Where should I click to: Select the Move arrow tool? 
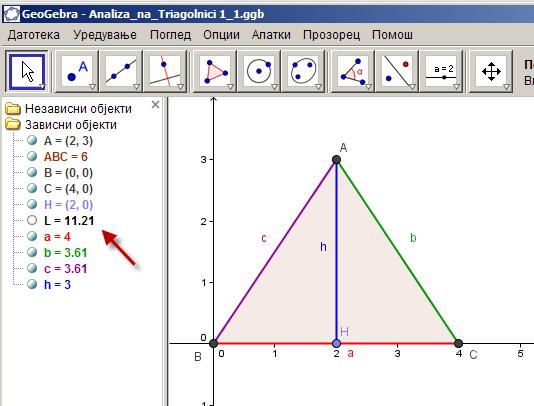point(27,71)
